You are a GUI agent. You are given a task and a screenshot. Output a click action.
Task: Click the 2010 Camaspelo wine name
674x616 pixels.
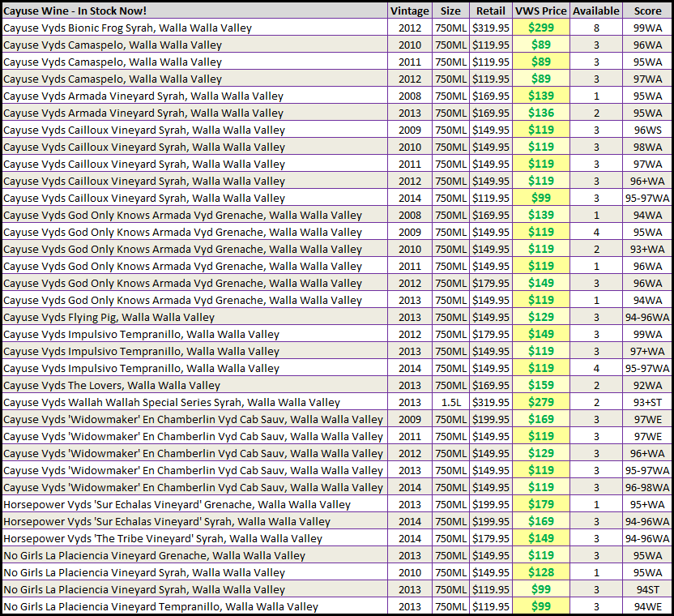pos(113,45)
